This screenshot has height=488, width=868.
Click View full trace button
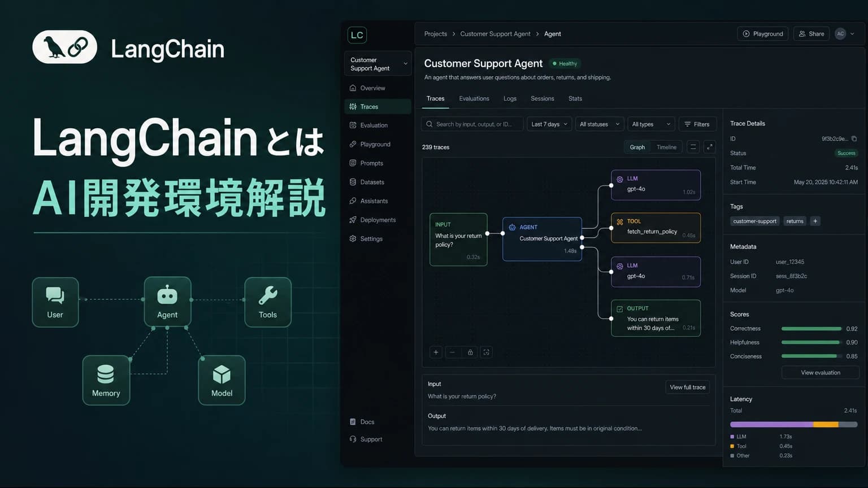coord(688,387)
